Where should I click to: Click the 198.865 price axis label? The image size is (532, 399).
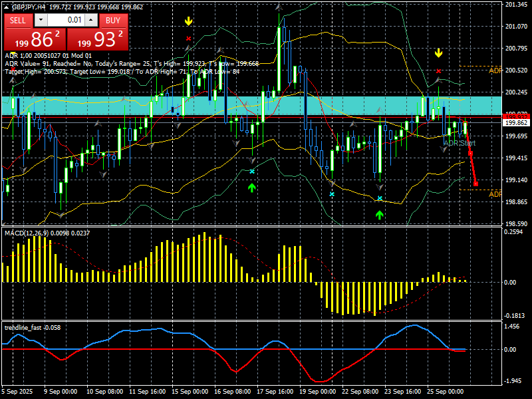516,202
